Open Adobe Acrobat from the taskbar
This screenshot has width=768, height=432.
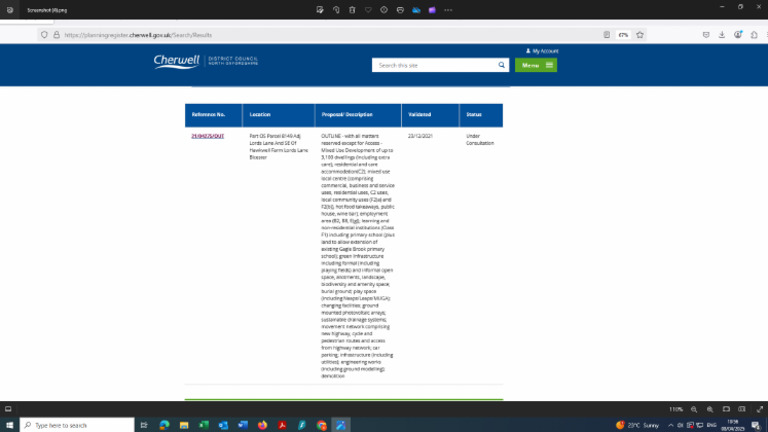(x=282, y=425)
